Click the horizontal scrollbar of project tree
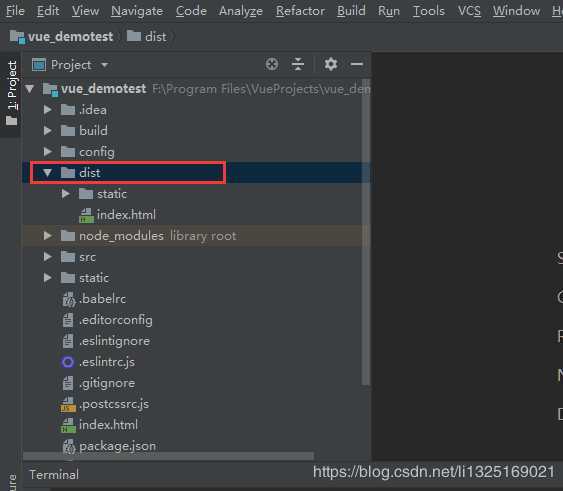This screenshot has width=563, height=491. 168,456
